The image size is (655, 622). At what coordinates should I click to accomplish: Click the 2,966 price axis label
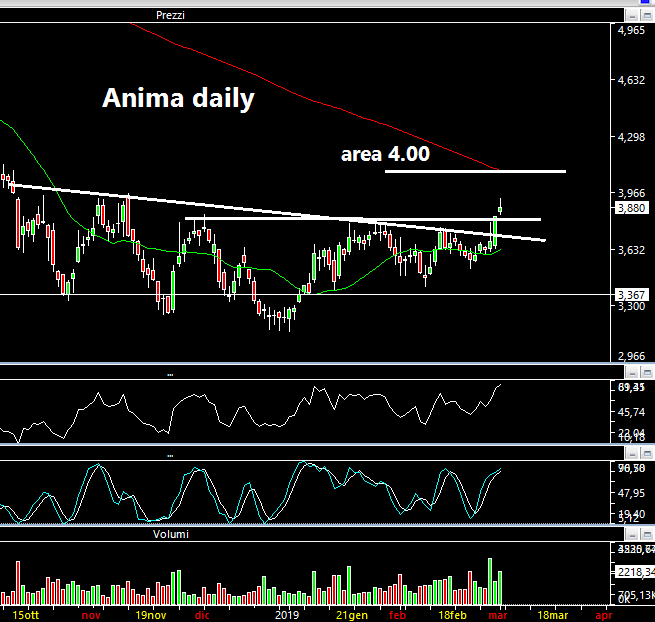point(631,356)
